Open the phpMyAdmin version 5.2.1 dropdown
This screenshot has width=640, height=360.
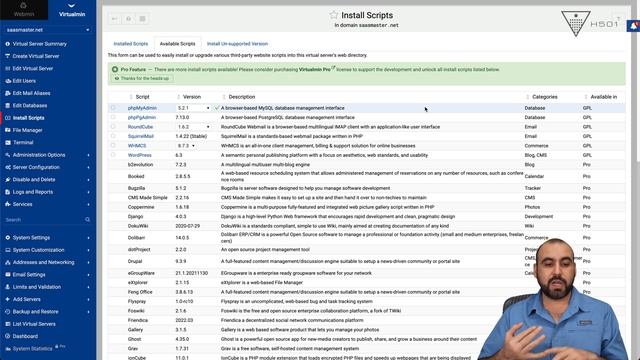(x=193, y=108)
